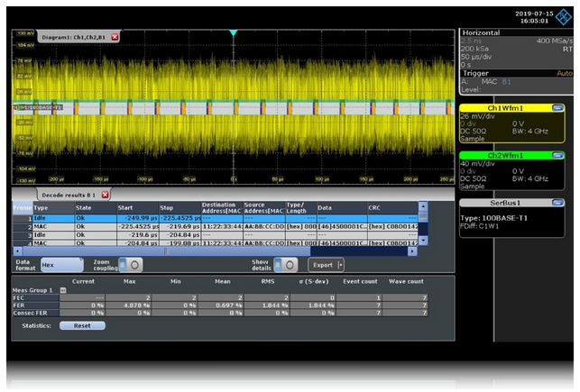Click the Rohde & Schwarz logo icon

tap(564, 16)
